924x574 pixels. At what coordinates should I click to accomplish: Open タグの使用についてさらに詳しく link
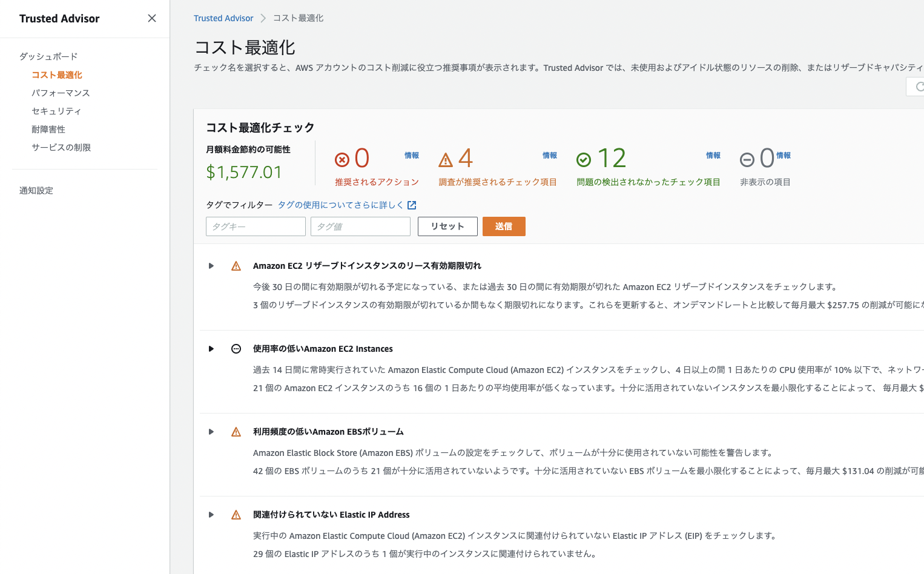point(341,205)
